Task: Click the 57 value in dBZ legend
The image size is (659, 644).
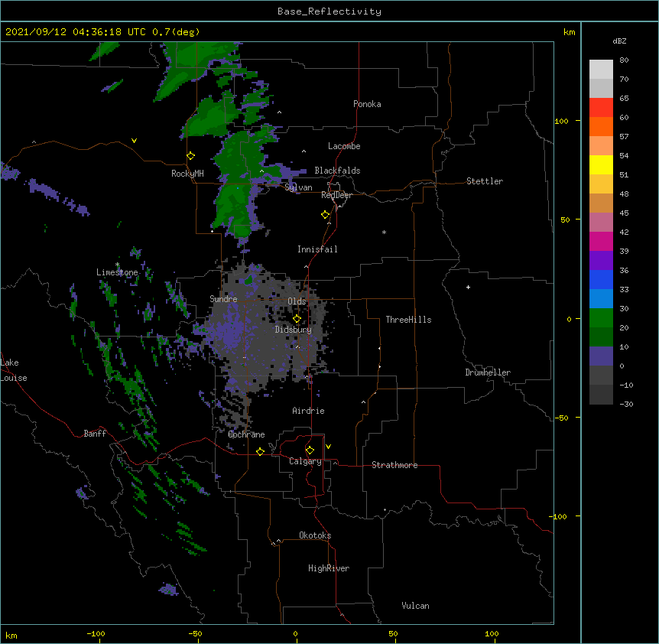Action: pyautogui.click(x=624, y=137)
